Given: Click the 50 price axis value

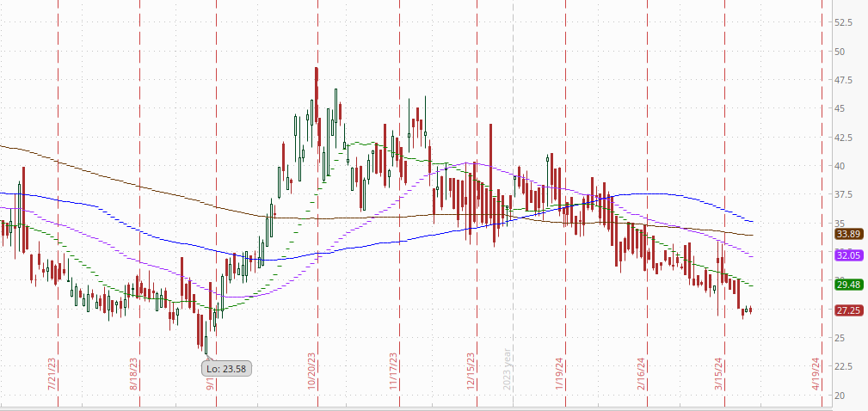Looking at the screenshot, I should [x=840, y=52].
